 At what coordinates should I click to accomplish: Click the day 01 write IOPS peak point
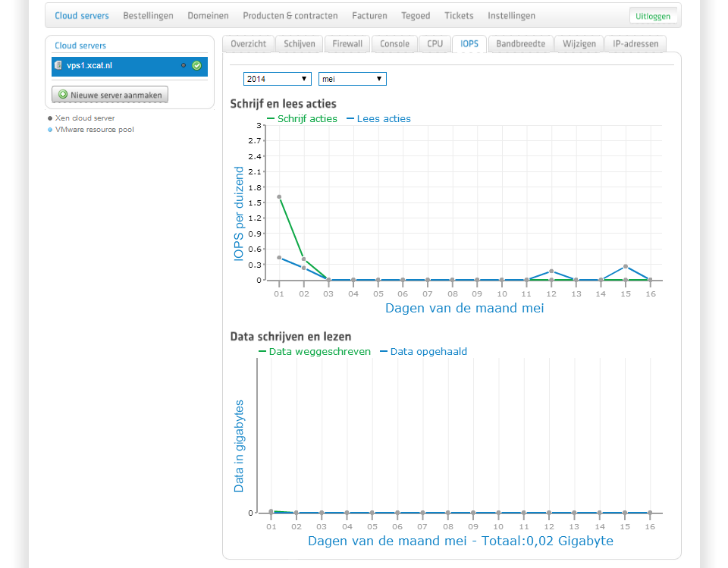point(279,197)
